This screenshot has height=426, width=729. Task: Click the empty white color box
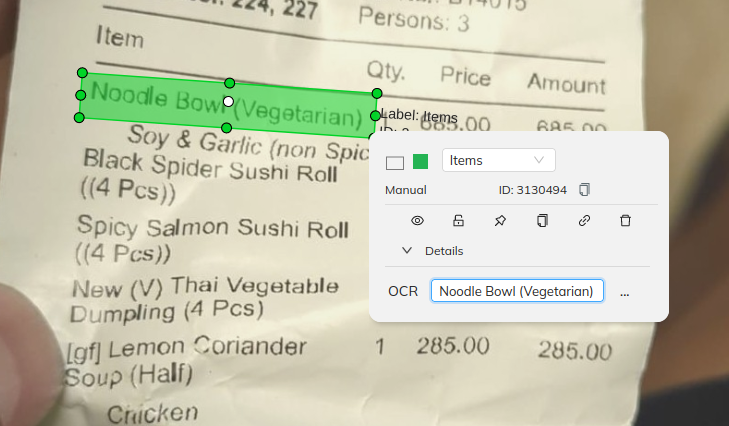pos(395,163)
